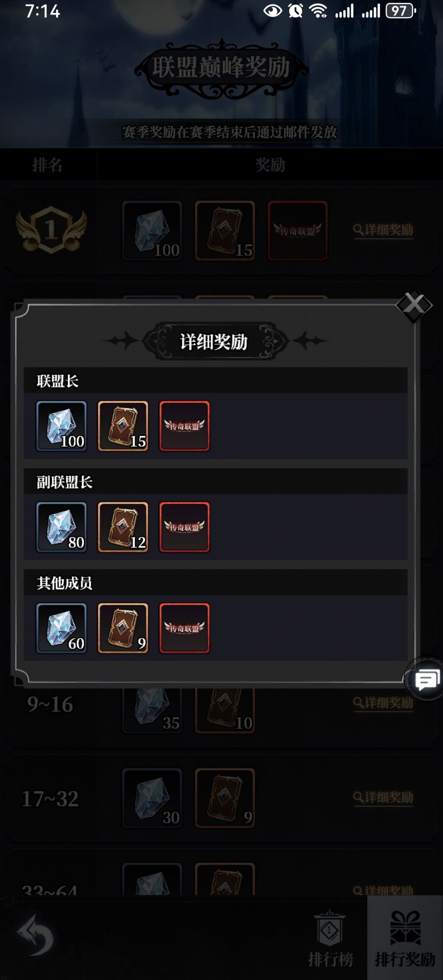Tap the 副联盟长 diamond reward showing 80
This screenshot has height=980, width=443.
62,527
